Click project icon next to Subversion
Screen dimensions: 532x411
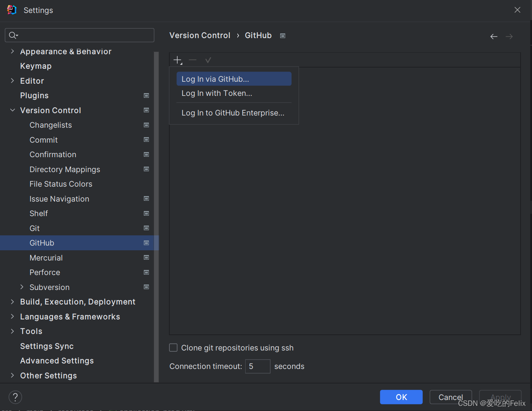pos(146,287)
